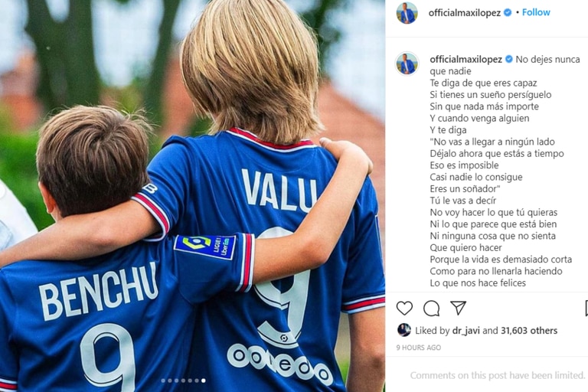Open officialmaxilopez profile picture in header
This screenshot has height=392, width=588.
click(x=407, y=13)
